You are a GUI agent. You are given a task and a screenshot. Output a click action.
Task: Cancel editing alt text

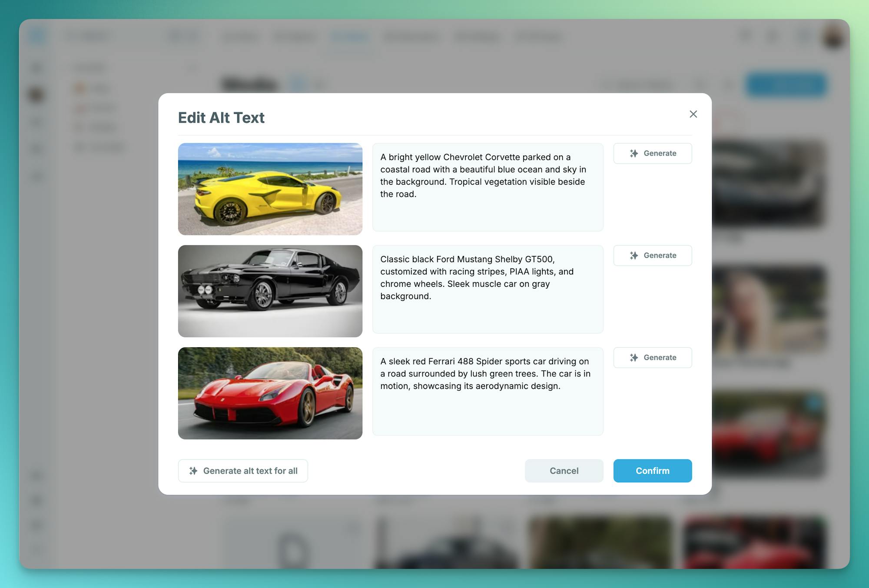(x=564, y=471)
